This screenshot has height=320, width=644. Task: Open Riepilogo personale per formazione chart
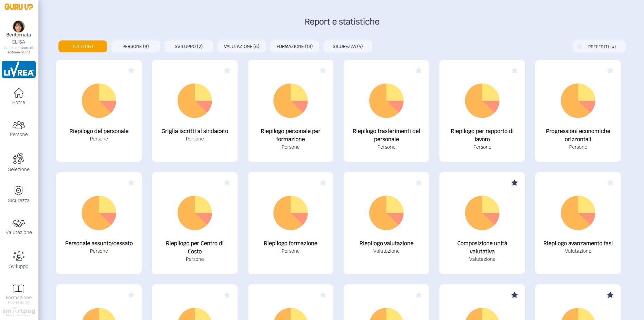[x=291, y=101]
